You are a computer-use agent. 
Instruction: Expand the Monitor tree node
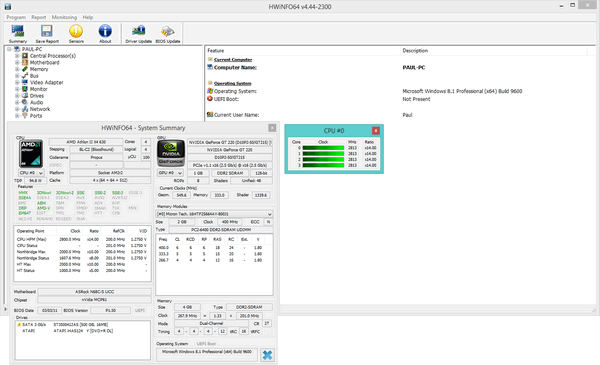(17, 89)
